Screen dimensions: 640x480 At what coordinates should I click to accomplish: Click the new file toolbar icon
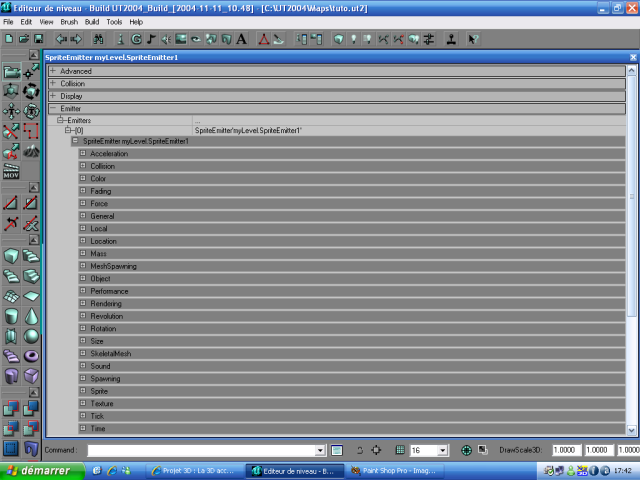pos(9,39)
